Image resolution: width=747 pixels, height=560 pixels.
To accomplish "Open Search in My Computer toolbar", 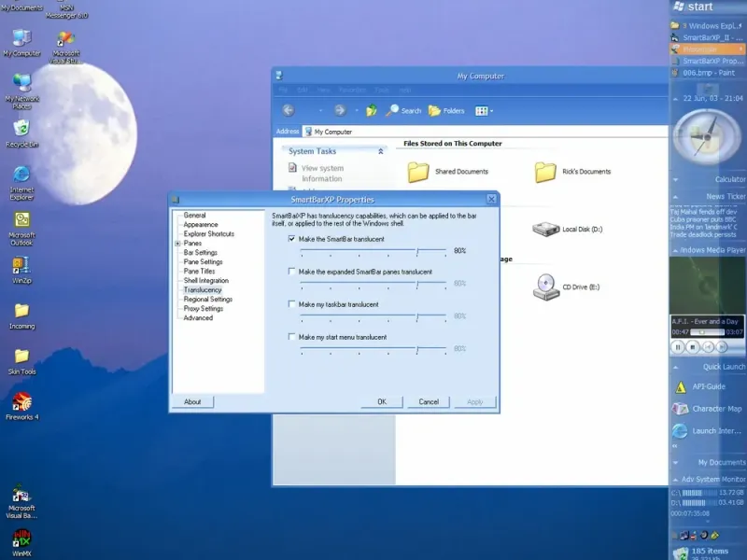I will (x=403, y=110).
